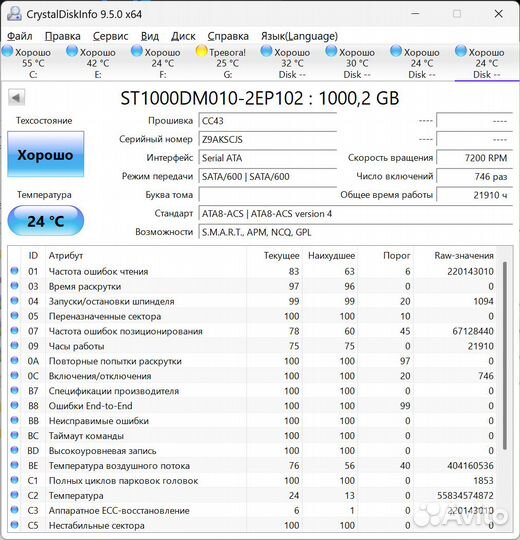Click status dot of attribute C1 row
Image resolution: width=520 pixels, height=540 pixels.
click(x=14, y=480)
